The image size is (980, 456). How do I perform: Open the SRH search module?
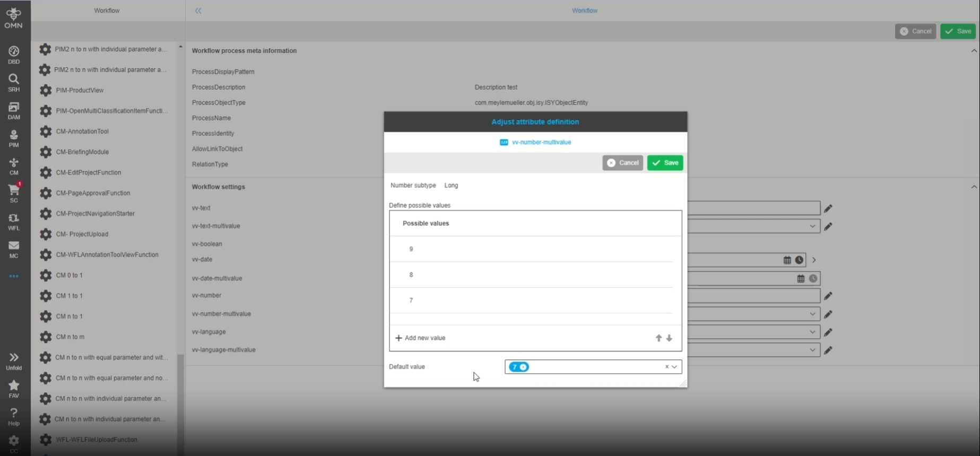click(14, 83)
